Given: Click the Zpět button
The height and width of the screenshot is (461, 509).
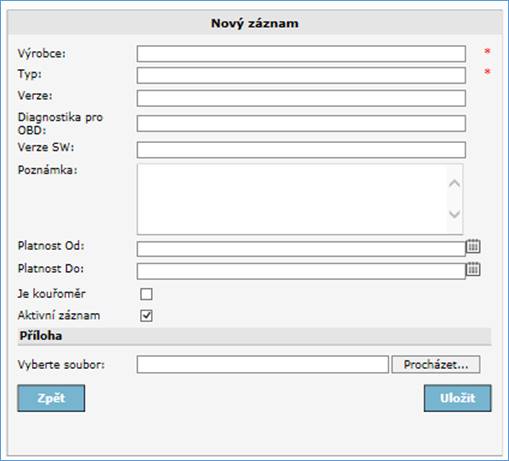Looking at the screenshot, I should pyautogui.click(x=51, y=398).
